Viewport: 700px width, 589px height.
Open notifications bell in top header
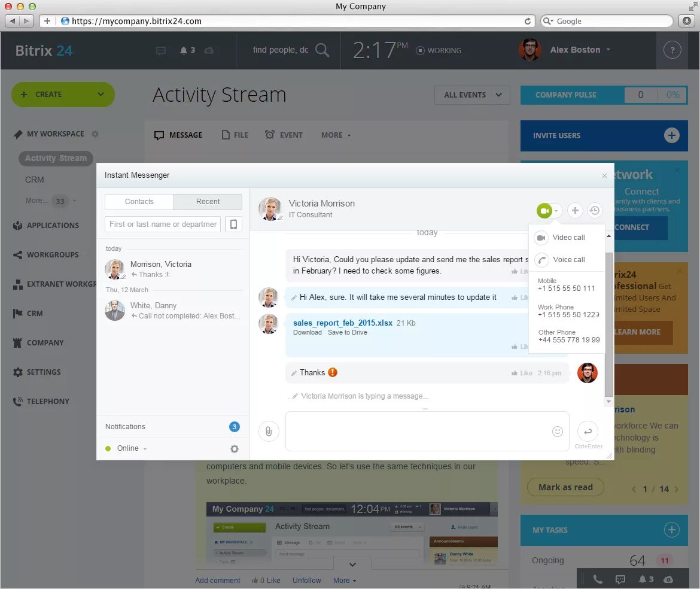tap(187, 50)
